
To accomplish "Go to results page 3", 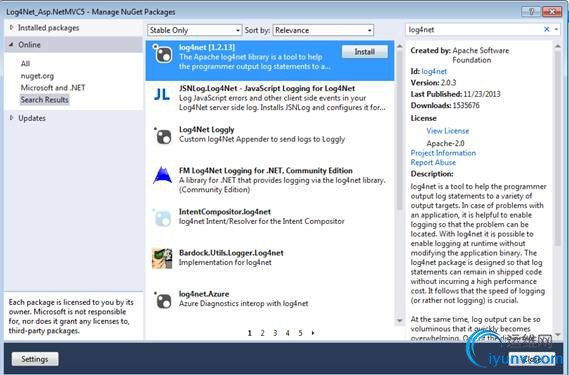I will 275,333.
